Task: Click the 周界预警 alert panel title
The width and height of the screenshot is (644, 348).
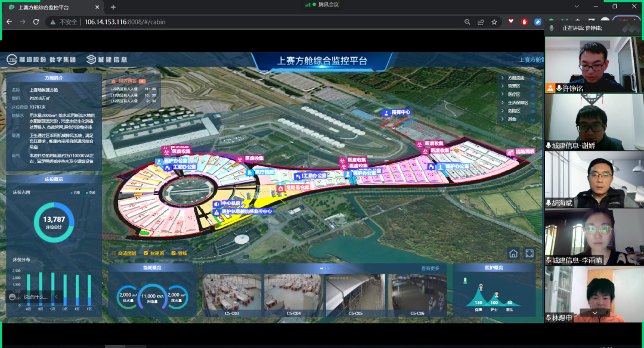Action: [128, 81]
